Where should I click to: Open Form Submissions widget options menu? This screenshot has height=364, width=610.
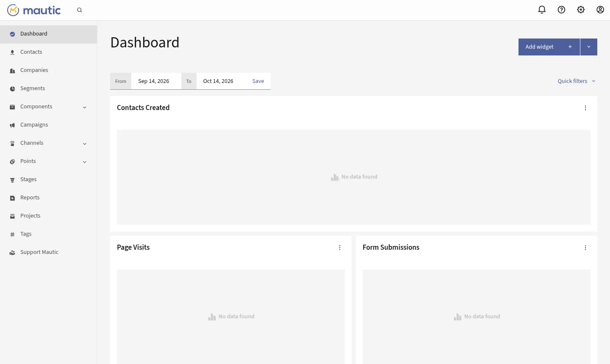pos(585,248)
